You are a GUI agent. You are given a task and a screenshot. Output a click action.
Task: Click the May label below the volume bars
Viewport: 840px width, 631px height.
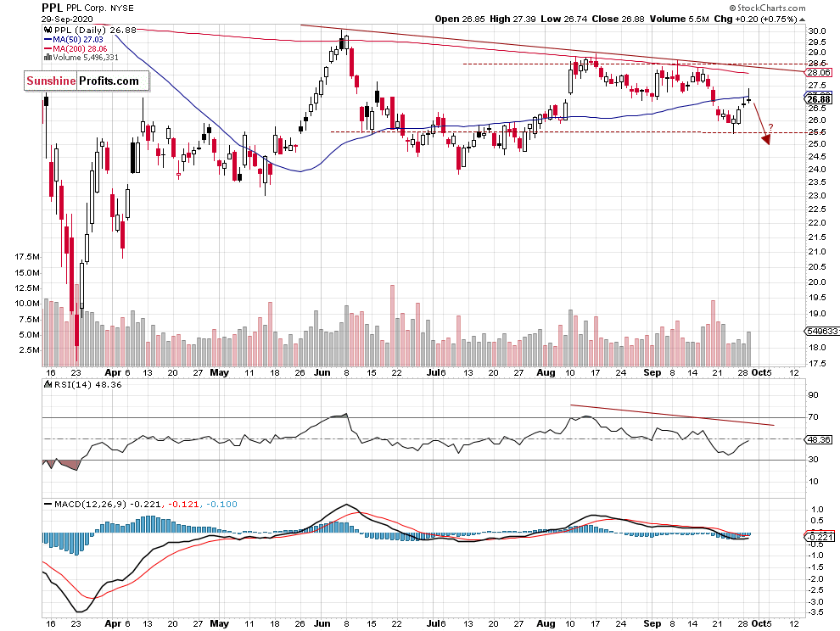219,373
